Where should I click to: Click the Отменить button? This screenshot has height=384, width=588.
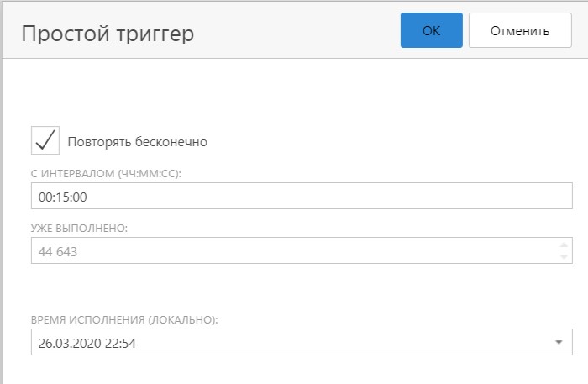tap(520, 30)
